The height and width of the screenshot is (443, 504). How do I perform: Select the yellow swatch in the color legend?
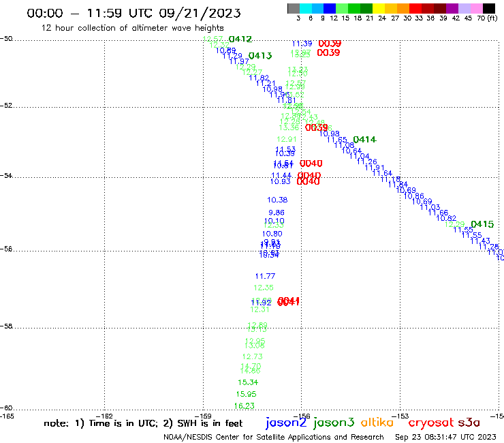379,8
